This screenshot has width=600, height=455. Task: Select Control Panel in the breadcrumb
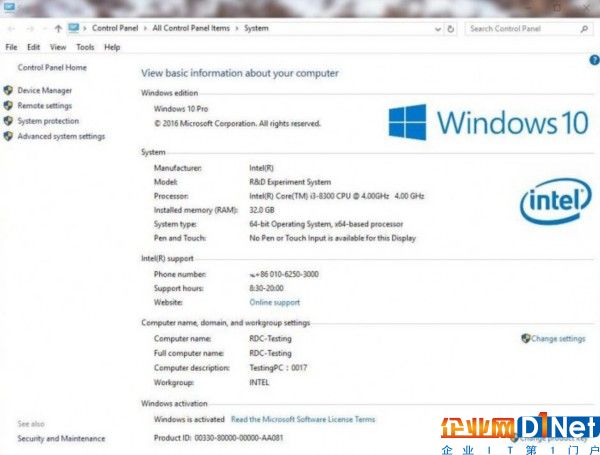pos(115,28)
